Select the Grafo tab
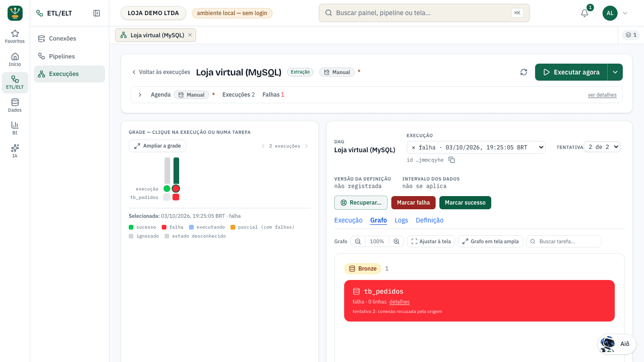Viewport: 644px width, 362px height. point(379,220)
